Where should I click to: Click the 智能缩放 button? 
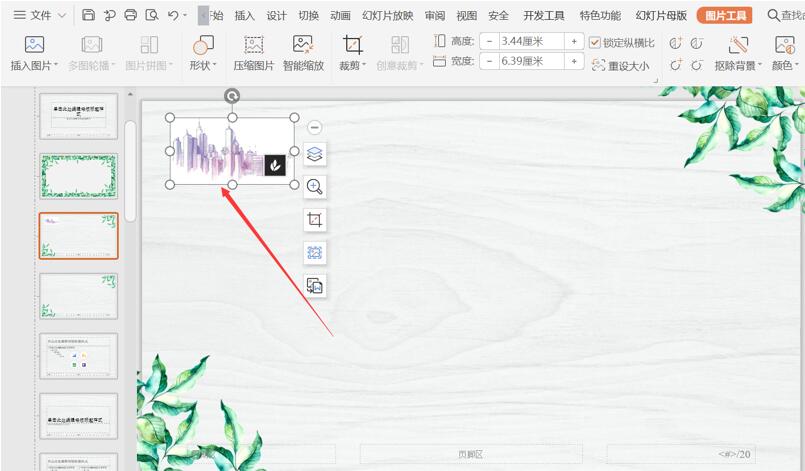point(303,53)
